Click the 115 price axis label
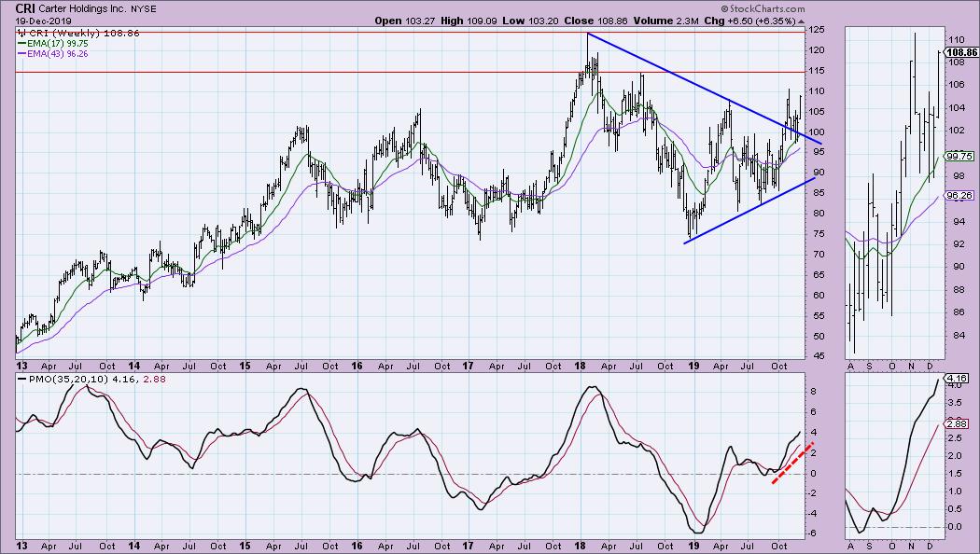The height and width of the screenshot is (554, 980). click(818, 71)
